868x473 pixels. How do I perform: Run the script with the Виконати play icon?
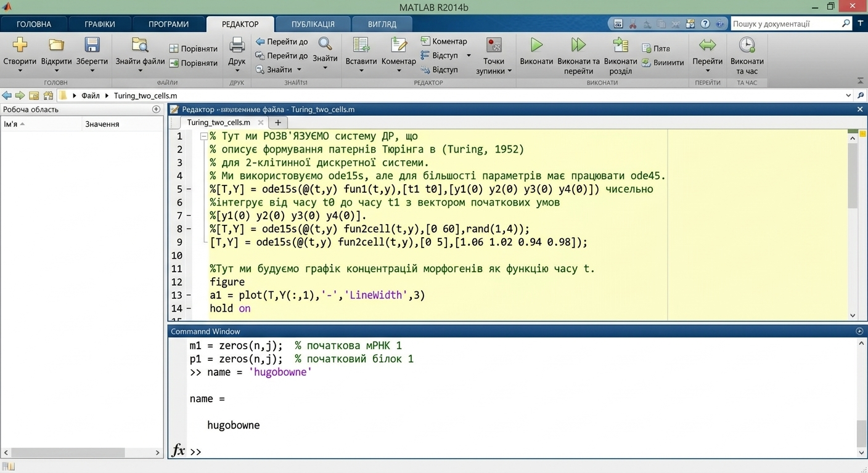pyautogui.click(x=536, y=44)
